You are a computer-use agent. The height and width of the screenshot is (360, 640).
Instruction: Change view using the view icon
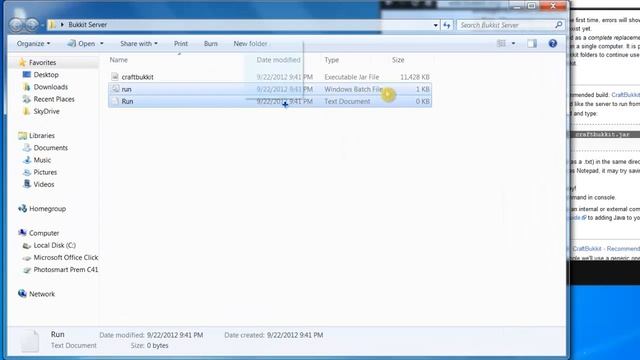point(501,43)
